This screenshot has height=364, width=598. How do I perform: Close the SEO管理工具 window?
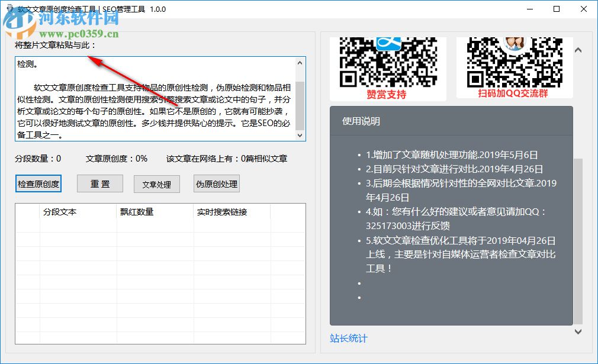584,9
